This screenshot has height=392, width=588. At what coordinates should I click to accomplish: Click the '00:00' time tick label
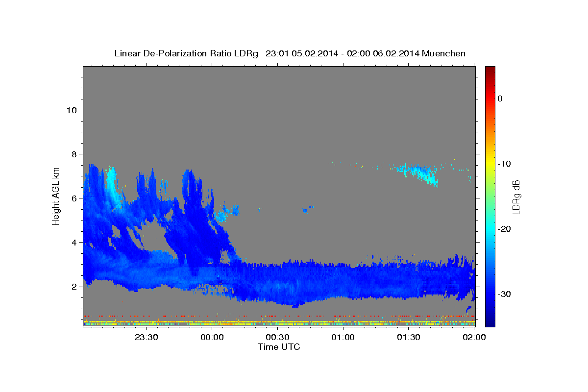tap(213, 337)
